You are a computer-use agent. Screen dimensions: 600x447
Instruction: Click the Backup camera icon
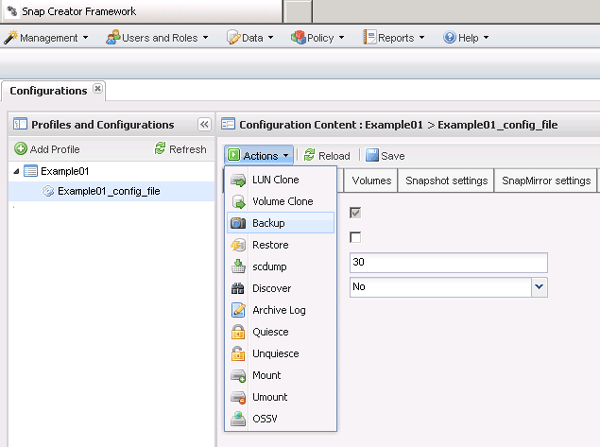click(x=238, y=223)
